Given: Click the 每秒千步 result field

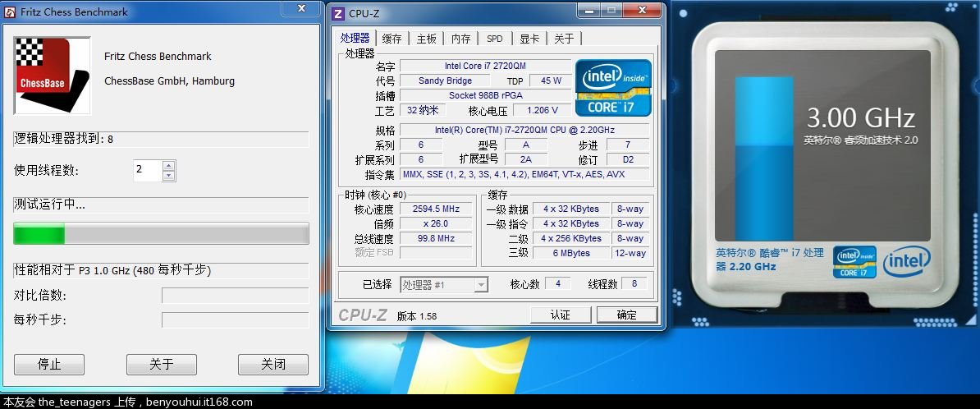Looking at the screenshot, I should [x=235, y=320].
